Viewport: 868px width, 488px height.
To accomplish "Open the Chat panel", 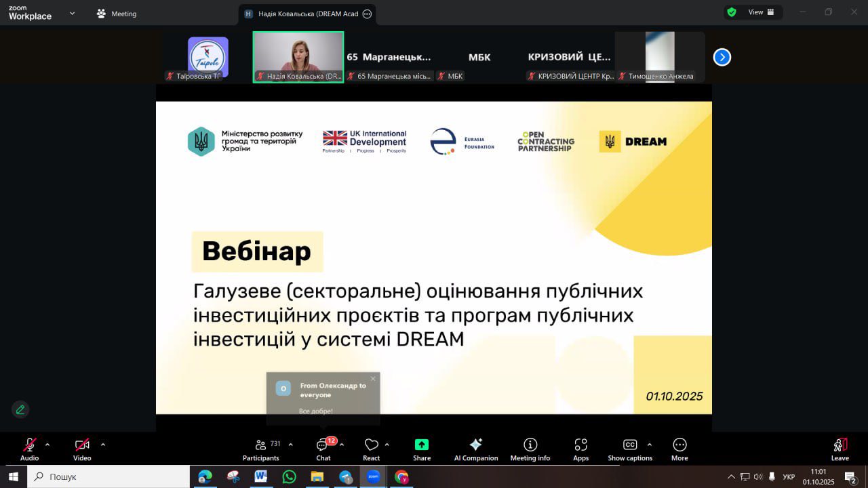I will (323, 449).
